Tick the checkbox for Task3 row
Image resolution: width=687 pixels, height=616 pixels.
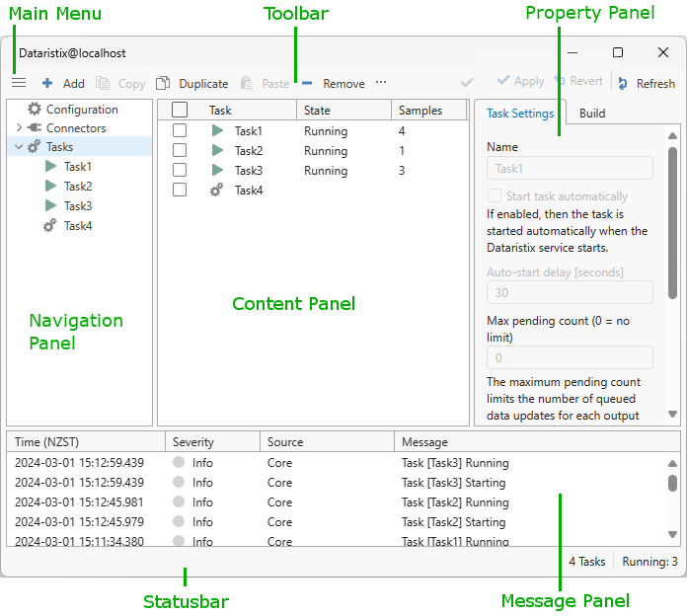[180, 170]
